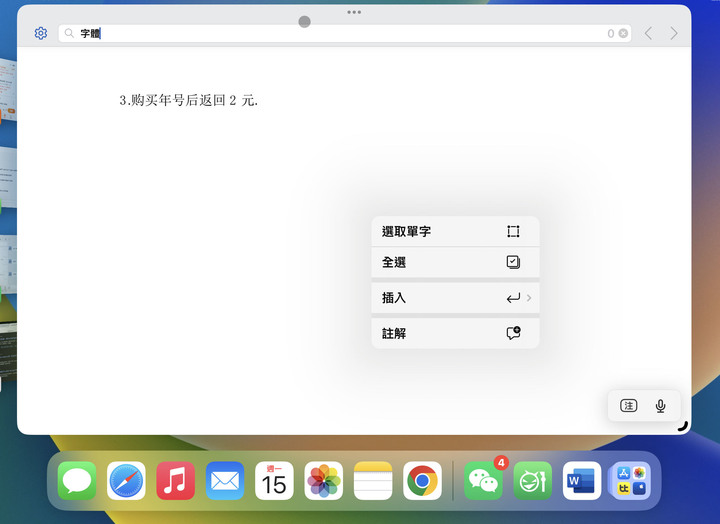Open Music app from the dock
This screenshot has width=720, height=524.
(x=175, y=481)
